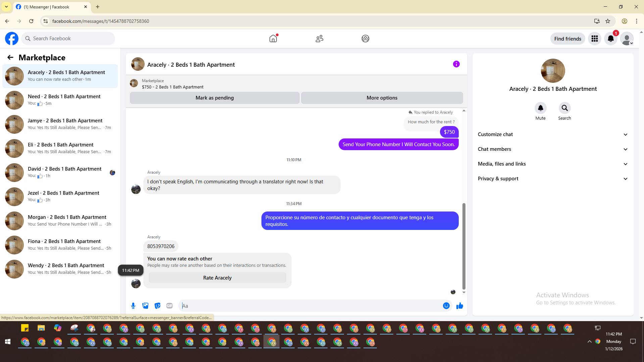Click the chat scroll down arrow
The width and height of the screenshot is (644, 362).
click(x=464, y=293)
